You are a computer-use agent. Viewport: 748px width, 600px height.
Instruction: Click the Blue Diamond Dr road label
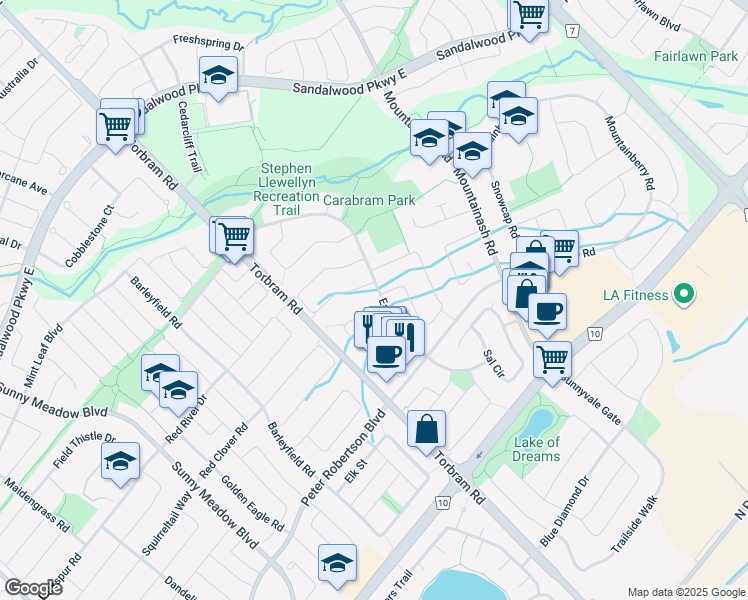coord(565,511)
